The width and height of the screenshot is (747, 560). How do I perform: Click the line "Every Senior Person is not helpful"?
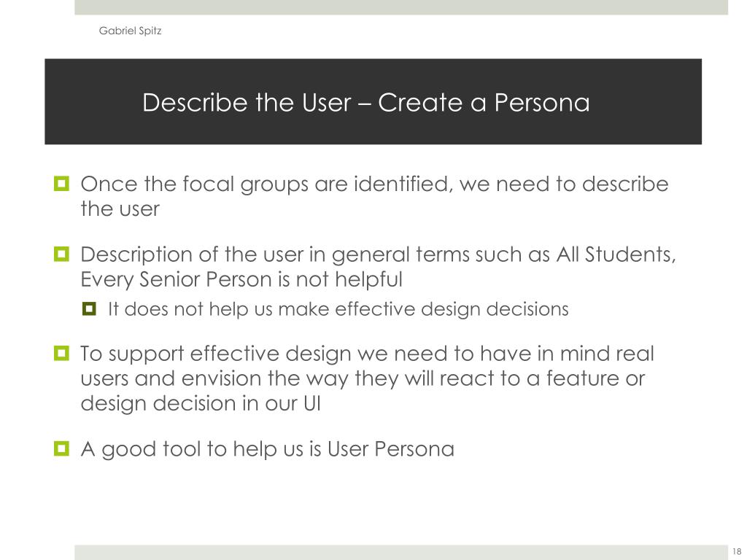(x=241, y=280)
